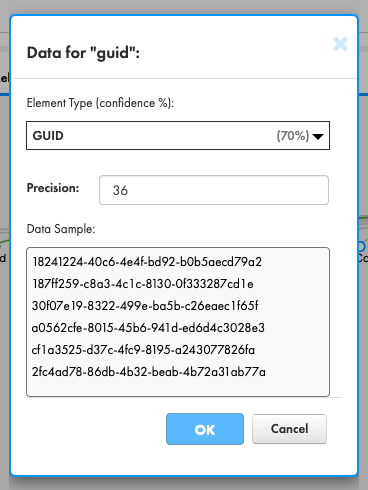Viewport: 368px width, 490px height.
Task: Open the Element Type GUID combo box
Action: pos(178,136)
